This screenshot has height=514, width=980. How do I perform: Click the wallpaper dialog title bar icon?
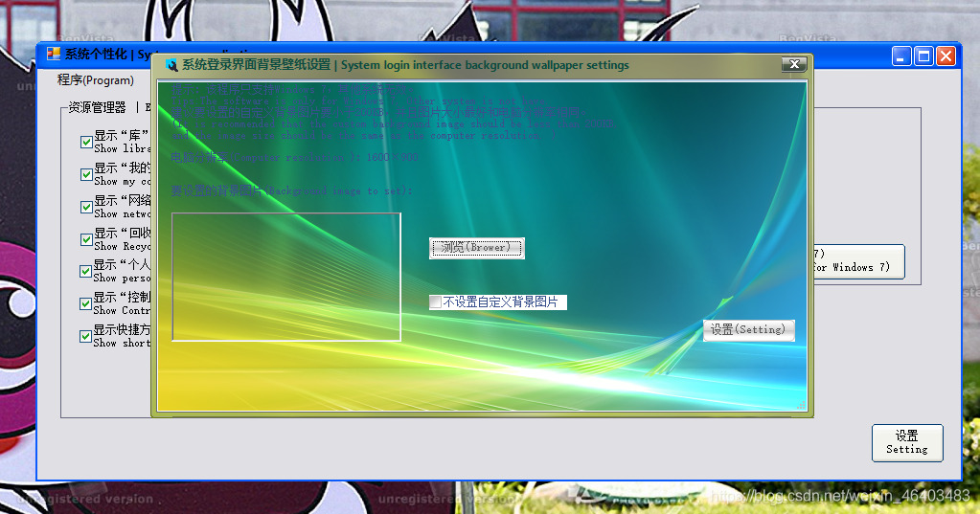[171, 65]
